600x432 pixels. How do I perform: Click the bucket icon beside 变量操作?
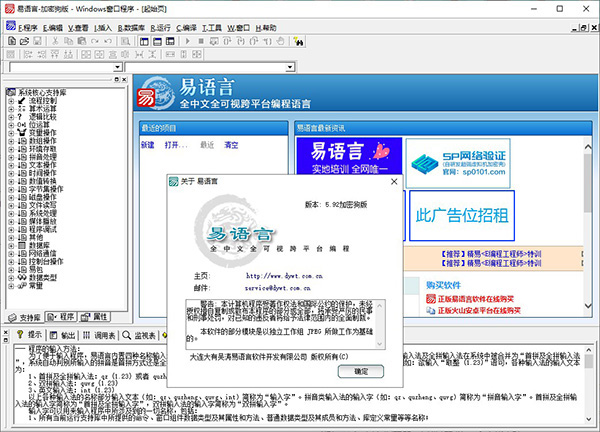(21, 132)
